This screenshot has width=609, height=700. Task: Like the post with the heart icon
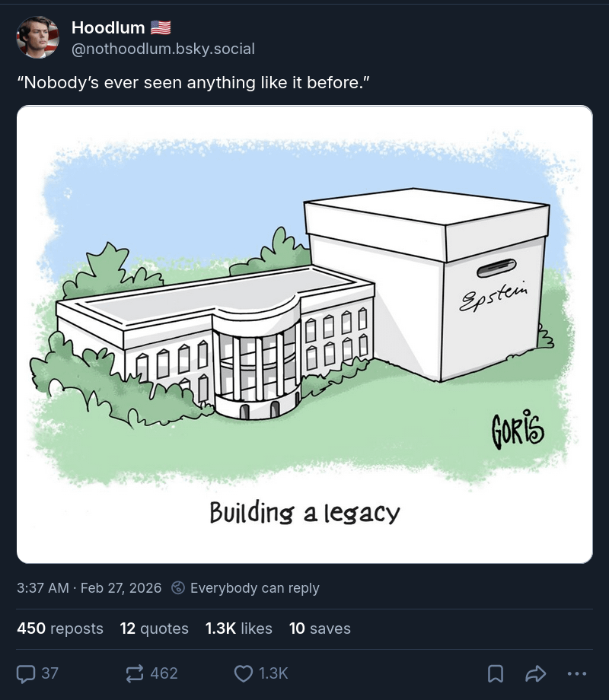[244, 673]
